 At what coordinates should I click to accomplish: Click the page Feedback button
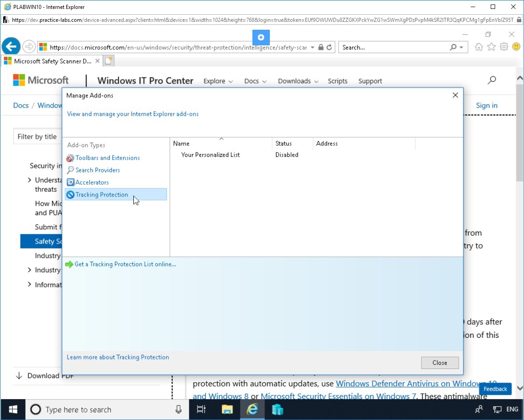click(x=495, y=389)
